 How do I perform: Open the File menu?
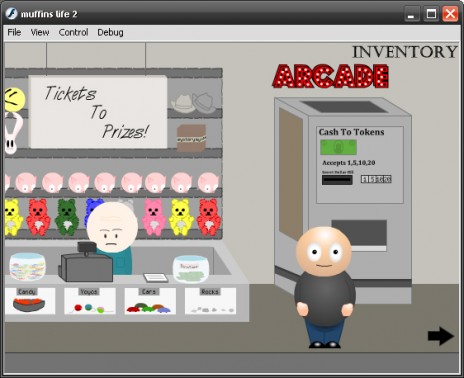tap(14, 32)
